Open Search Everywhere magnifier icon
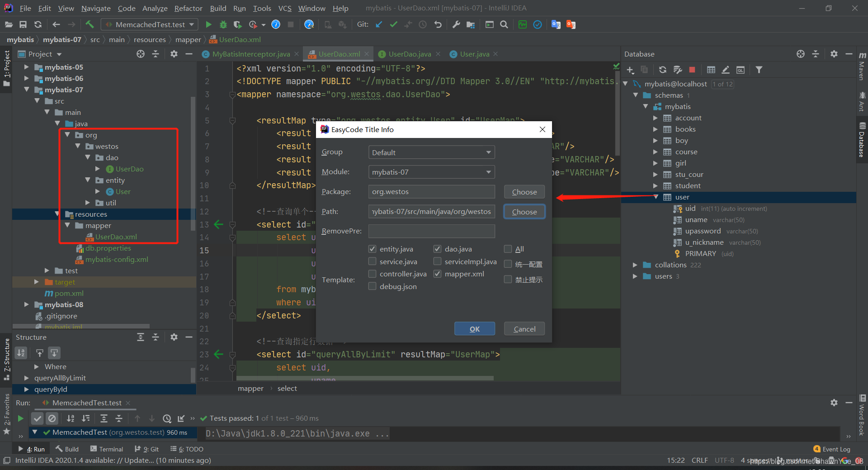The width and height of the screenshot is (868, 470). tap(504, 24)
